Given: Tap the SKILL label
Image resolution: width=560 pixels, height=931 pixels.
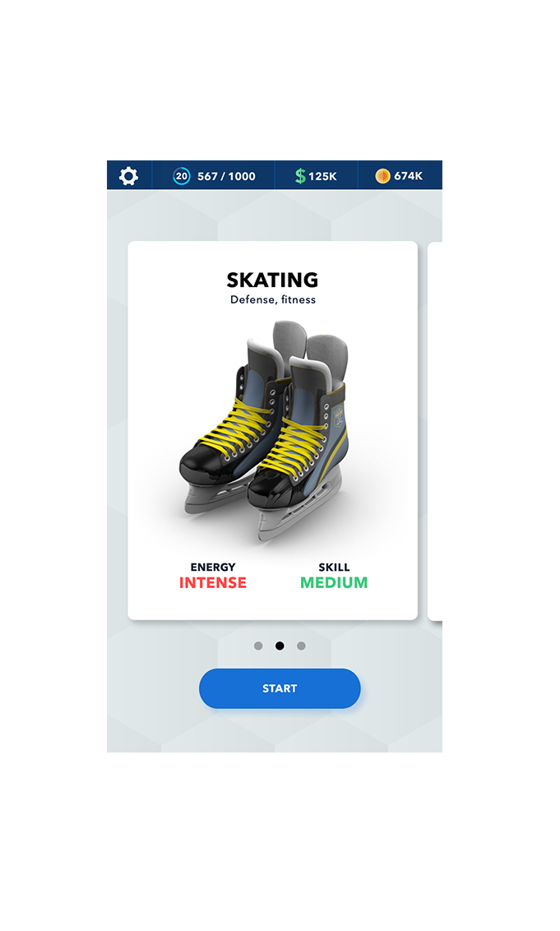Looking at the screenshot, I should (334, 567).
